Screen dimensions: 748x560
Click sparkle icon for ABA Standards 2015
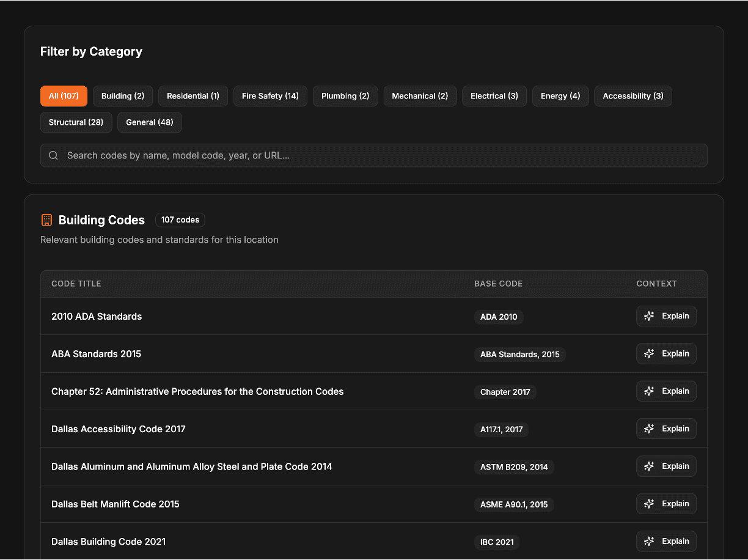(649, 354)
